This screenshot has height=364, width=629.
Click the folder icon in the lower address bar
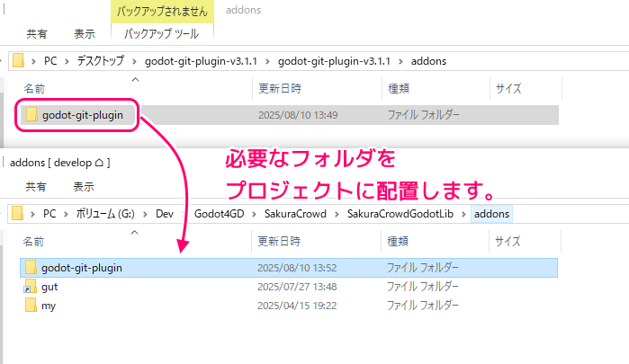point(17,214)
